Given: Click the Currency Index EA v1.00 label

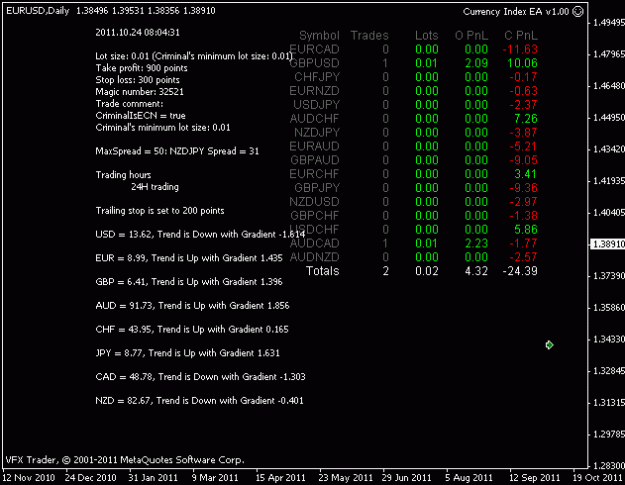Looking at the screenshot, I should (x=516, y=12).
